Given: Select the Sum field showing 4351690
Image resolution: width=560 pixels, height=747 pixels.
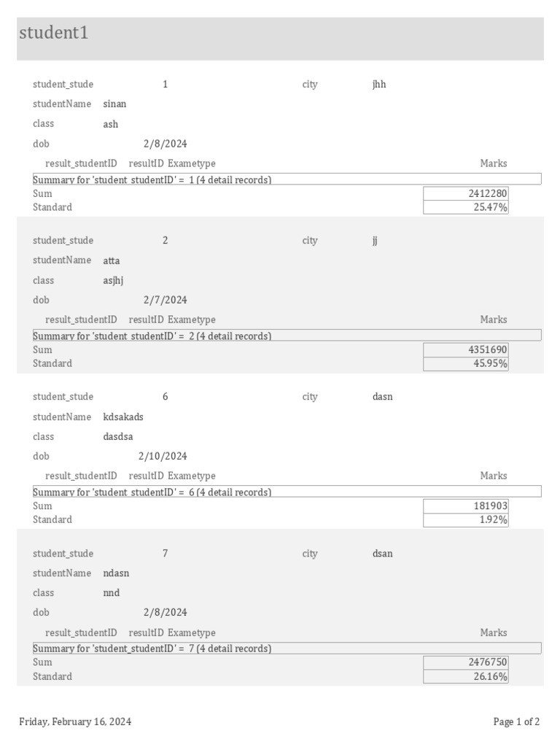Looking at the screenshot, I should (x=466, y=349).
